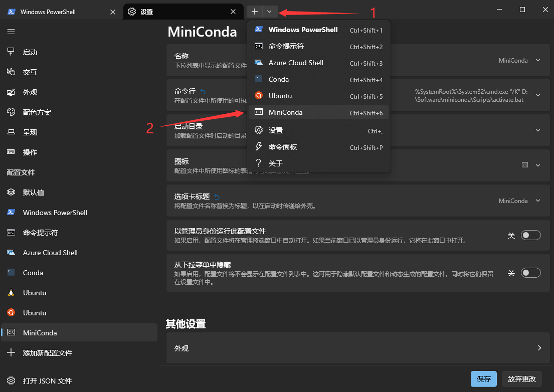Click the 呈现 rendering icon in sidebar
Viewport: 554px width, 392px height.
[11, 132]
